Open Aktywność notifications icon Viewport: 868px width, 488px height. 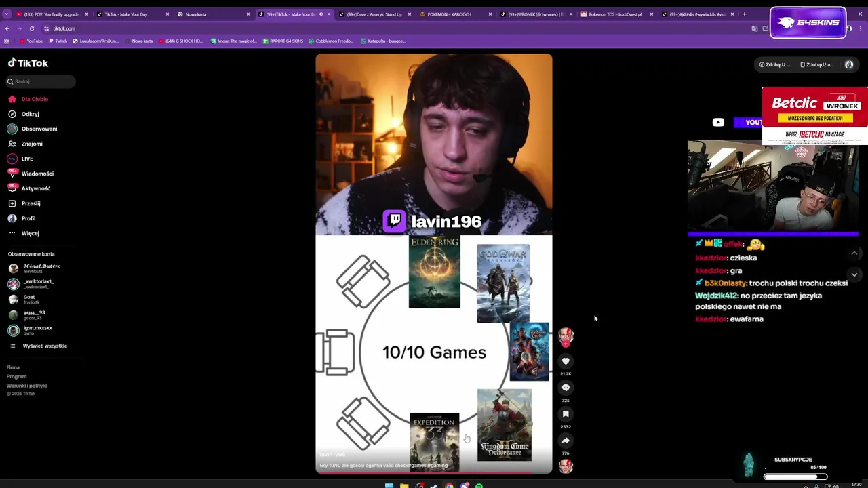pos(12,188)
